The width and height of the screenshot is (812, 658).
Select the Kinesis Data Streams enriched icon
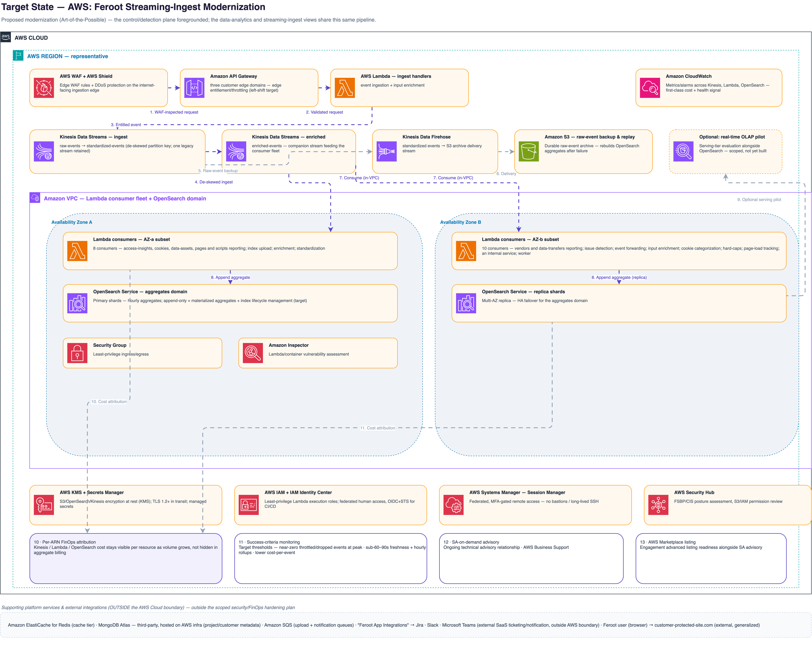(x=236, y=151)
